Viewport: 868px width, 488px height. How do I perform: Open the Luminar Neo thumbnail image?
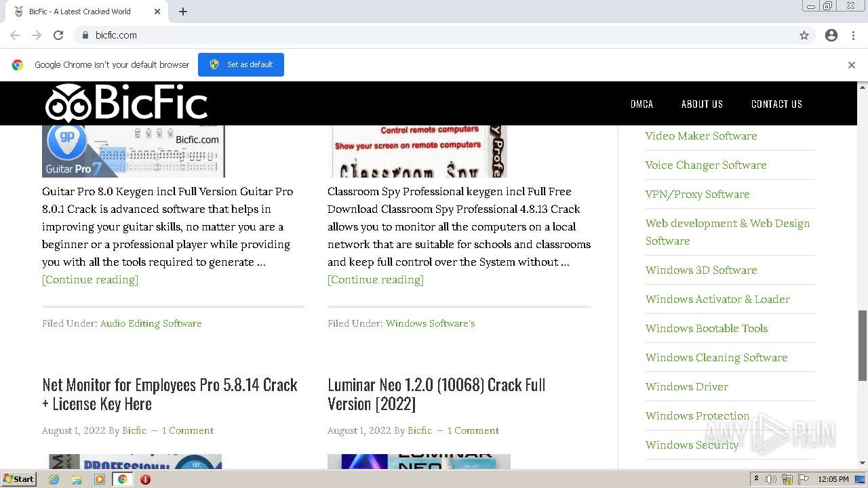(419, 462)
